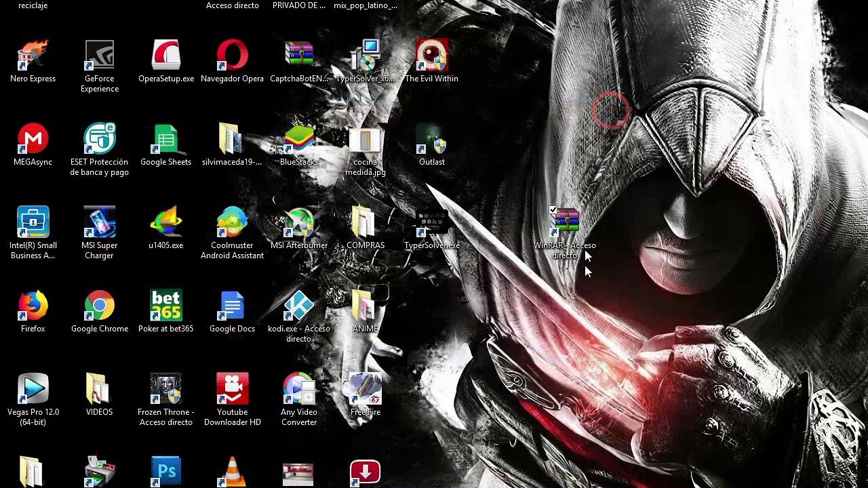Open Poker at bet365 shortcut
Screen dimensions: 868x488
coord(165,306)
